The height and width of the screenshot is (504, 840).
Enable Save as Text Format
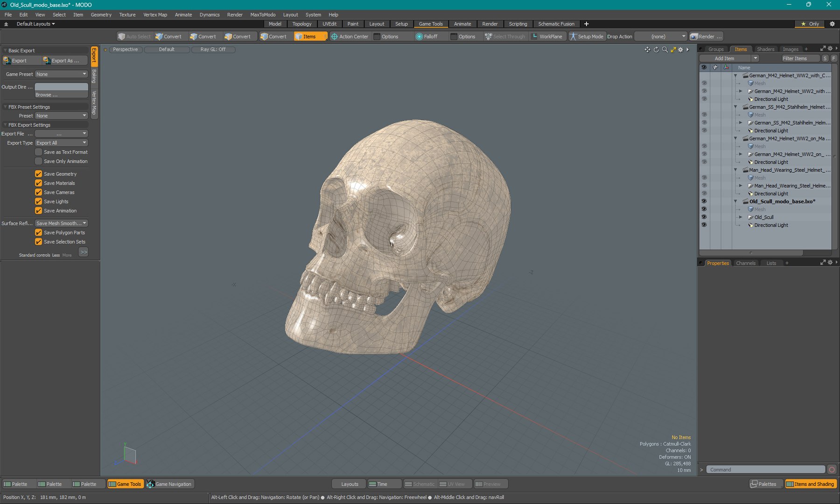tap(39, 152)
